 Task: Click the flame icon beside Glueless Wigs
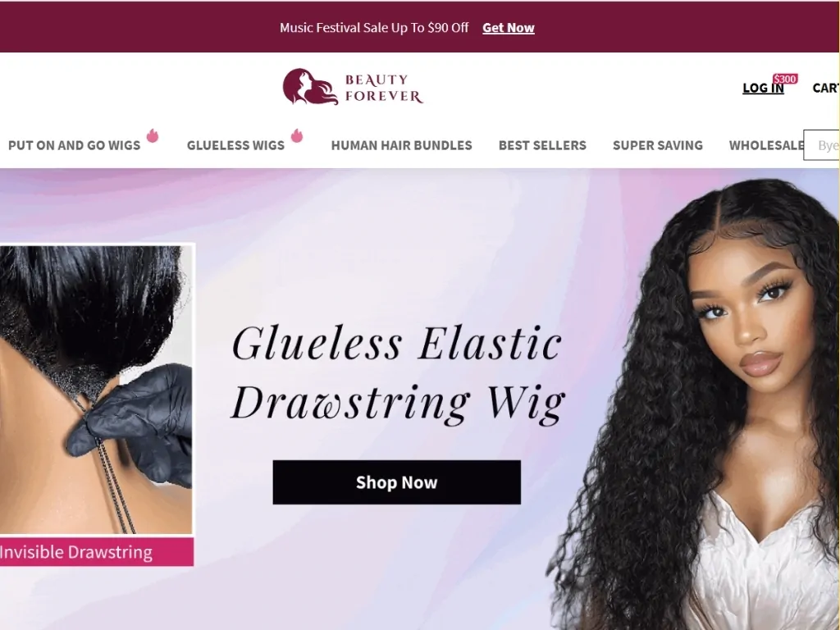(297, 135)
